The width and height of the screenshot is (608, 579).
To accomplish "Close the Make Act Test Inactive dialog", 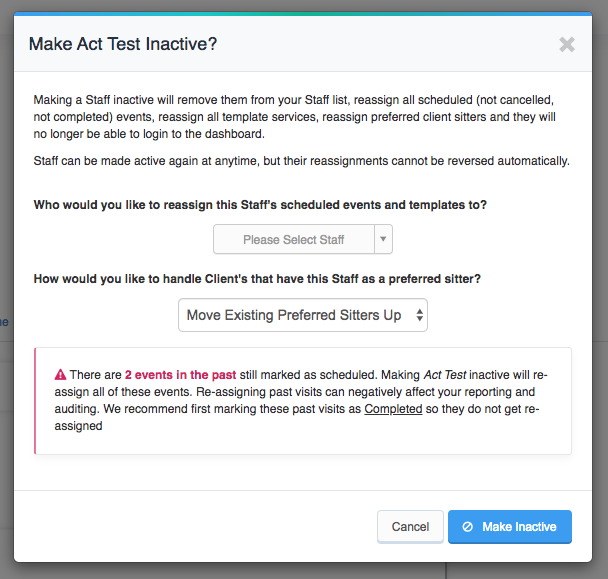I will point(567,44).
